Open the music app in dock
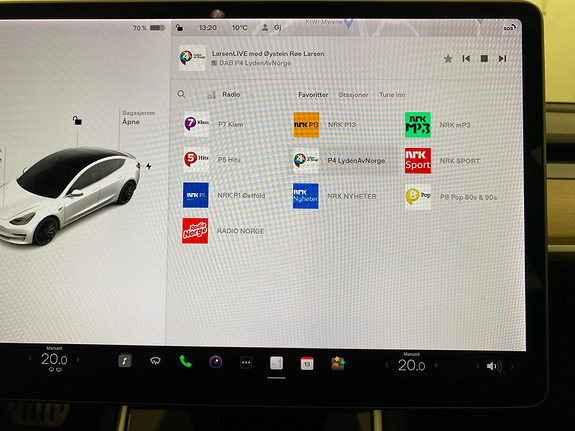Screen dimensions: 575x431 click(x=125, y=361)
